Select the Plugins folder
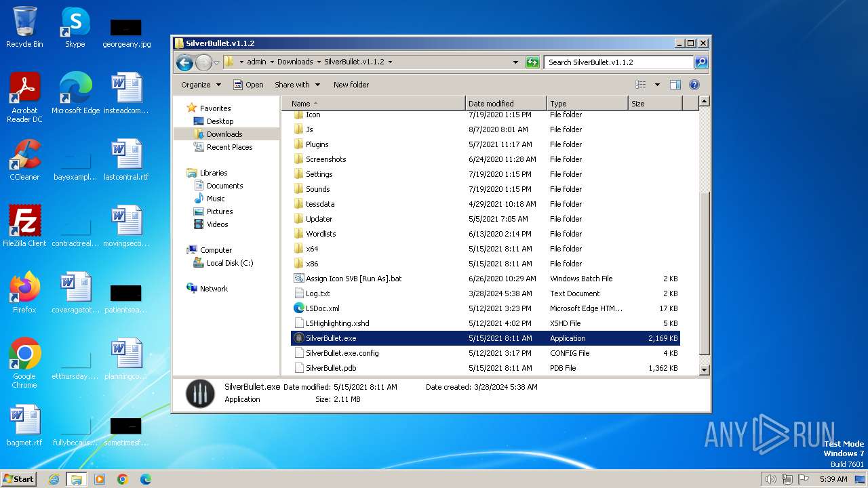Image resolution: width=868 pixels, height=488 pixels. coord(486,144)
